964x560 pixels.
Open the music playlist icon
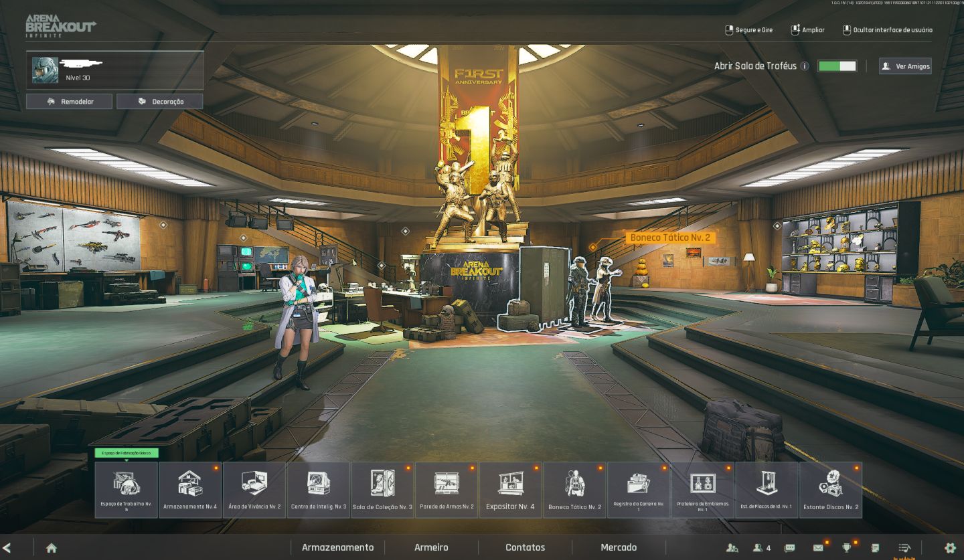pyautogui.click(x=904, y=547)
